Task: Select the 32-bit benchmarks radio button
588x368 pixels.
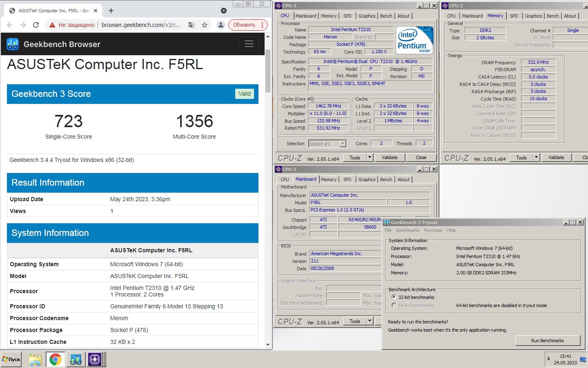Action: [394, 297]
